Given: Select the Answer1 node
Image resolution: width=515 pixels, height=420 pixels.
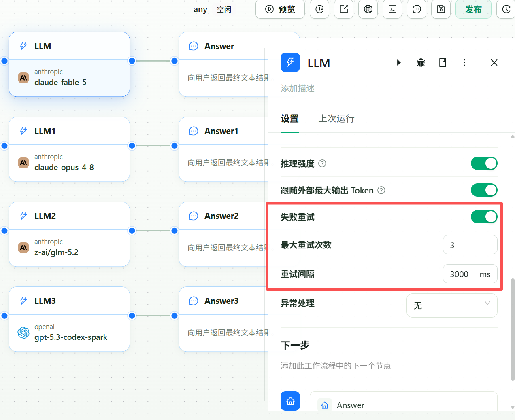Looking at the screenshot, I should click(223, 149).
